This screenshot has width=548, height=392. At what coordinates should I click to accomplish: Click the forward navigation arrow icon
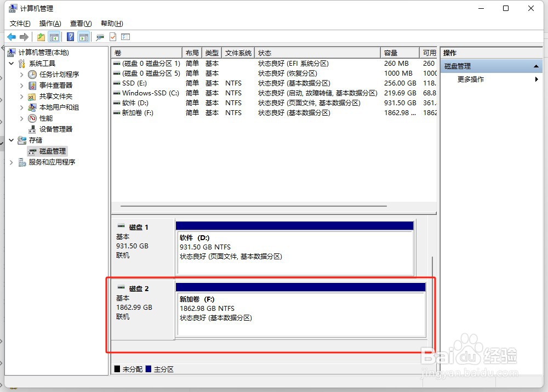point(24,37)
